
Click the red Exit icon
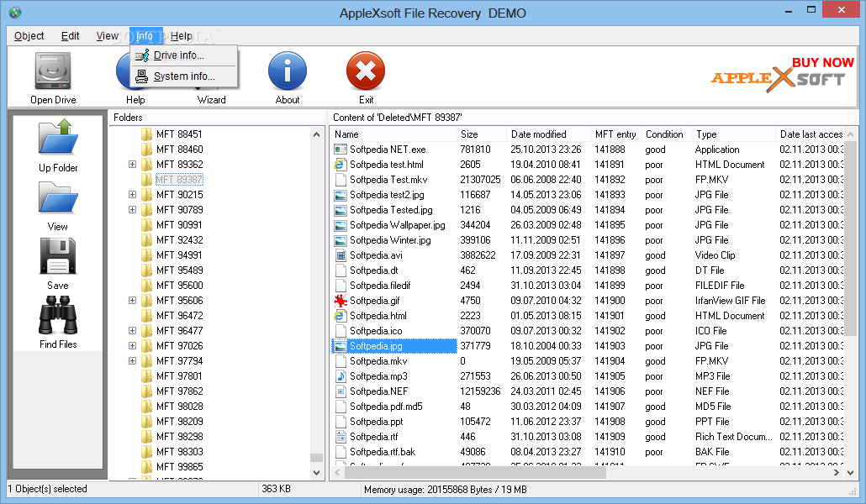coord(366,71)
